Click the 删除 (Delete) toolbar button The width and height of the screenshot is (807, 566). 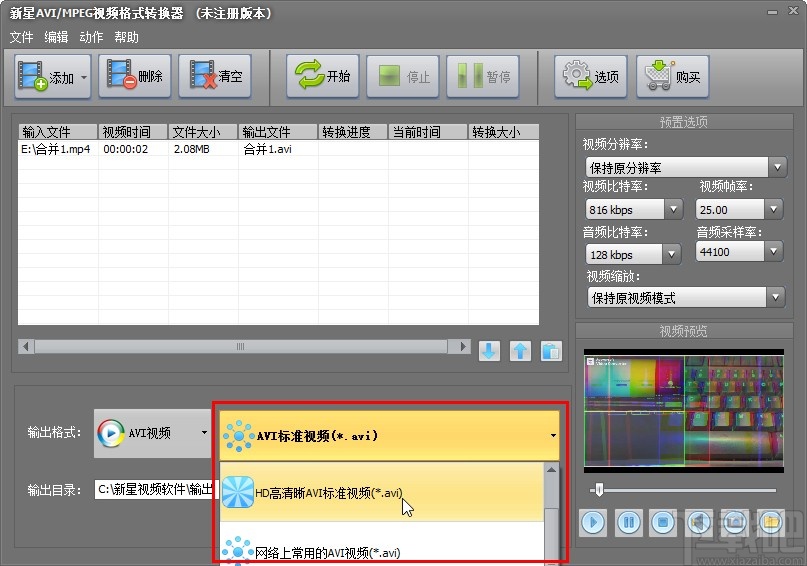click(135, 76)
